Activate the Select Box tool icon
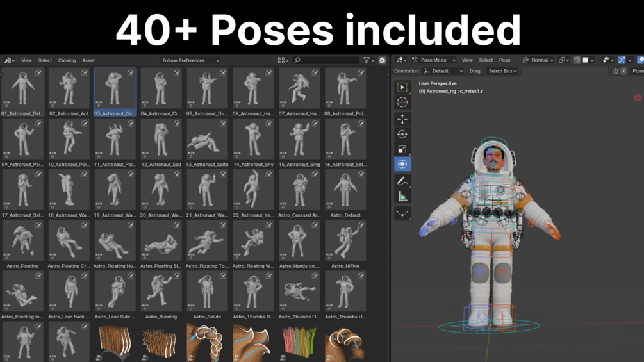The width and height of the screenshot is (644, 362). tap(402, 87)
